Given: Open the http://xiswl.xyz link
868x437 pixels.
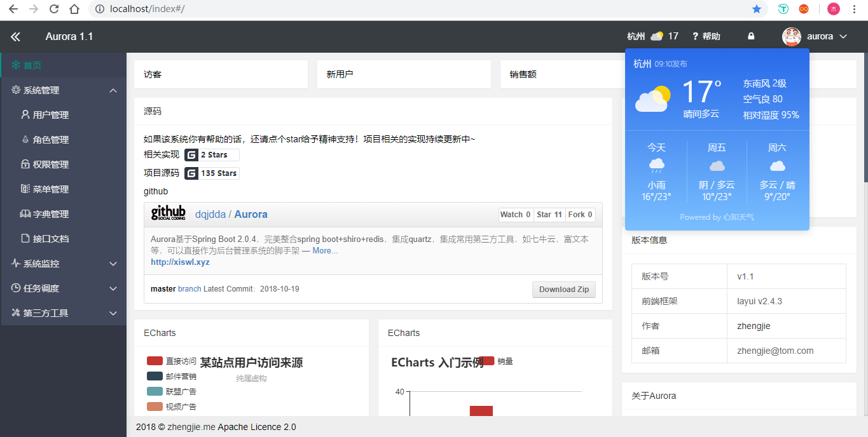Looking at the screenshot, I should [x=180, y=262].
